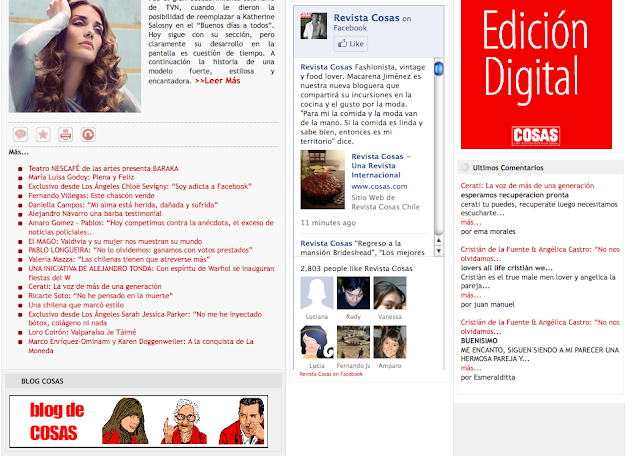
Task: Click más... under Esmeralditta comment
Action: pyautogui.click(x=471, y=368)
